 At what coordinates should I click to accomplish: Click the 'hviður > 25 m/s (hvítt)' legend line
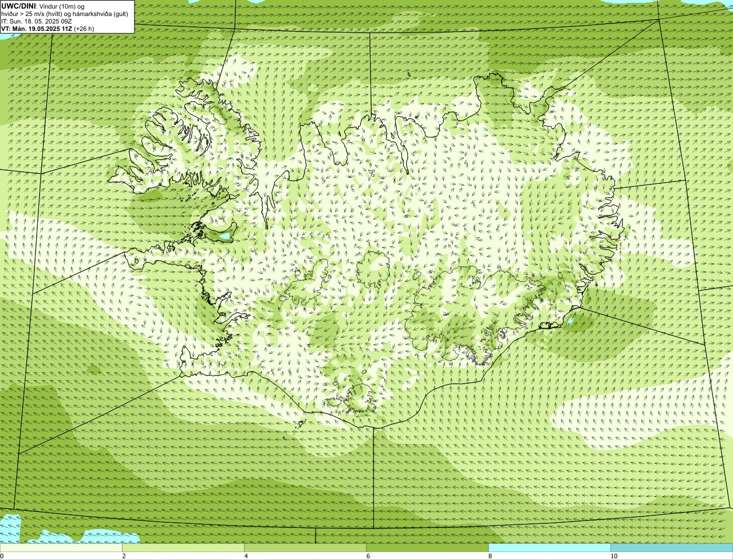pyautogui.click(x=65, y=14)
